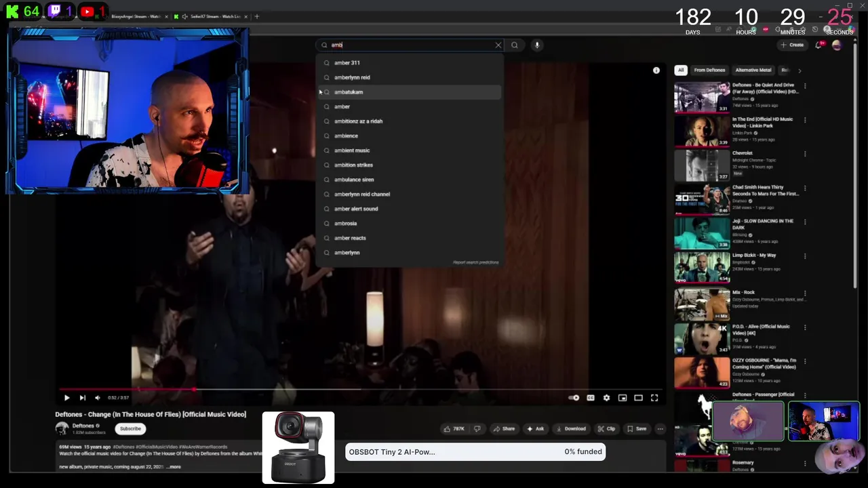Screen dimensions: 868x488
Task: Open options for Be Quiet And Drive video
Action: click(805, 86)
